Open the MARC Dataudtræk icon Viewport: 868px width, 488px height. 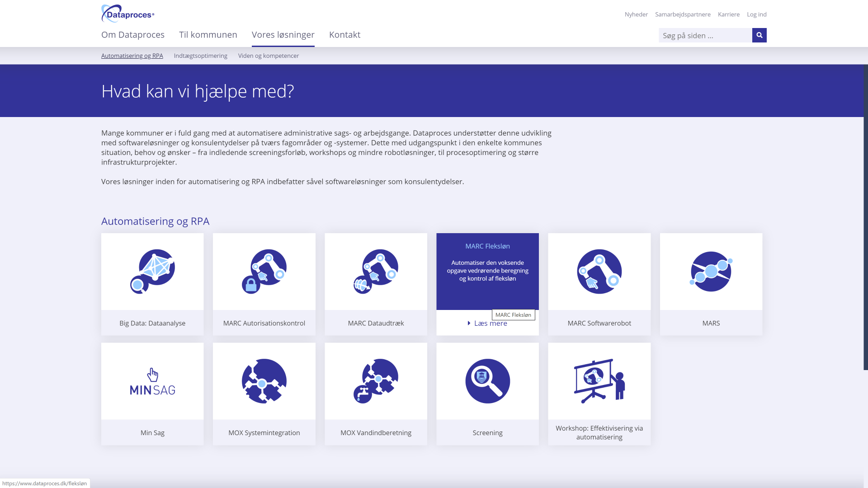tap(376, 272)
